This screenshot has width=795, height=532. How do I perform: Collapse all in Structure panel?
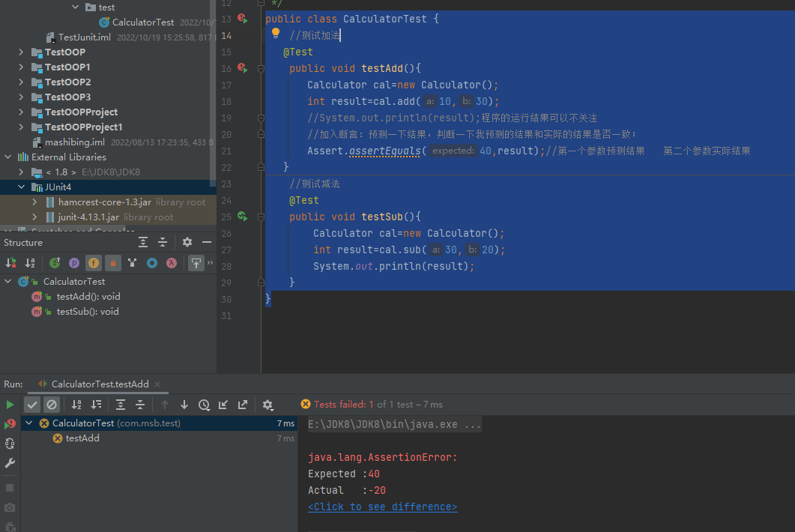click(x=163, y=243)
